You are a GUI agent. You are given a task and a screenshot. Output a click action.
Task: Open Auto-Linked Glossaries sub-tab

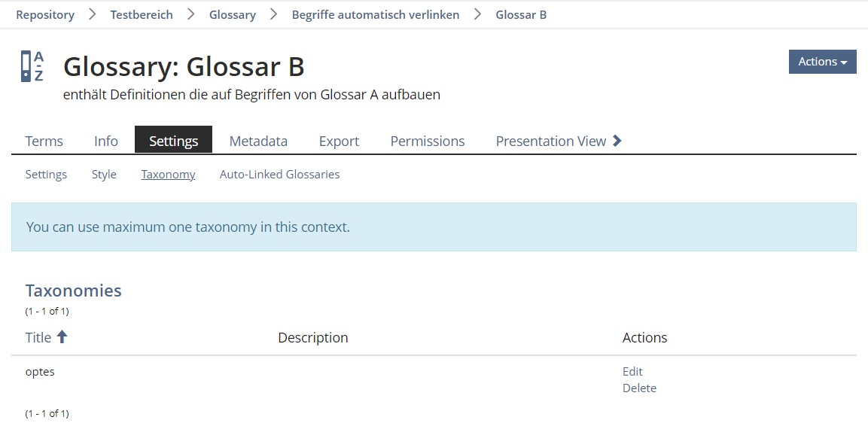279,175
